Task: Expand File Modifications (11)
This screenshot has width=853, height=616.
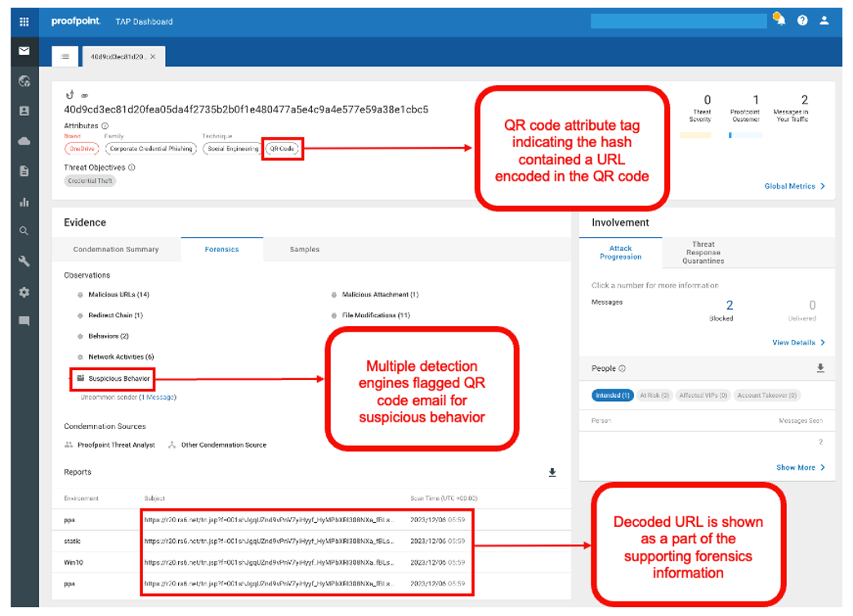Action: click(376, 315)
